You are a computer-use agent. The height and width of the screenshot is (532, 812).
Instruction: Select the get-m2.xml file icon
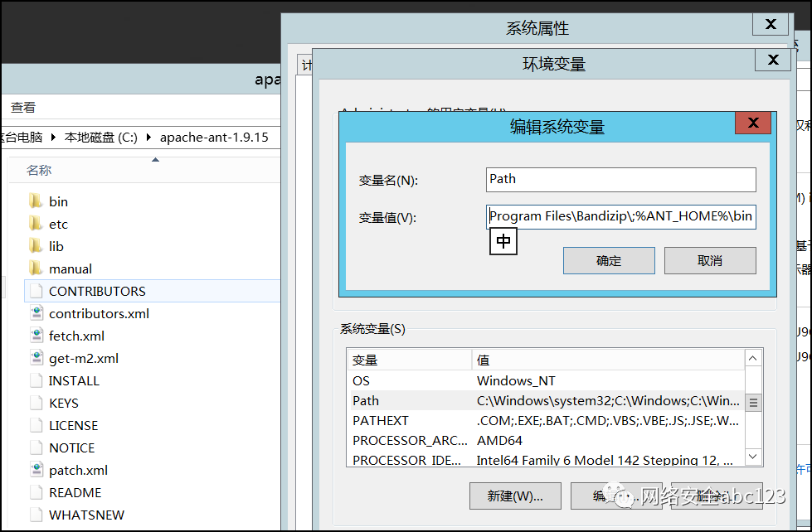point(36,358)
